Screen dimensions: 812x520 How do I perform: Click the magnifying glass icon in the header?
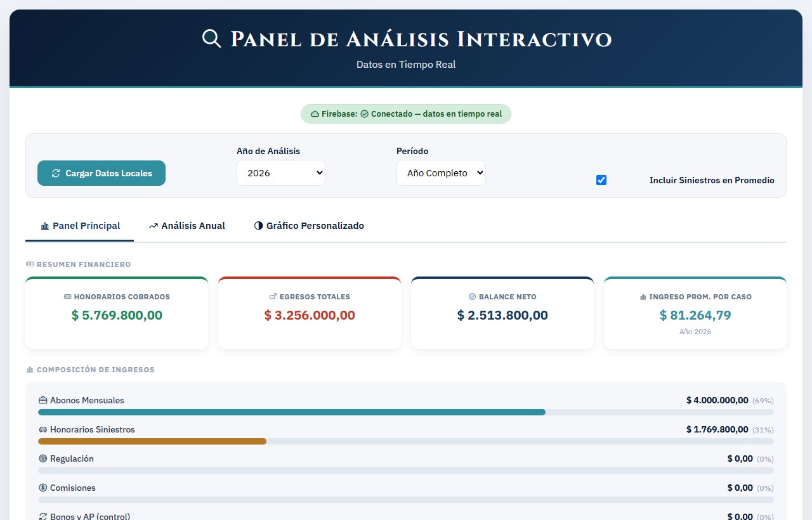[211, 39]
